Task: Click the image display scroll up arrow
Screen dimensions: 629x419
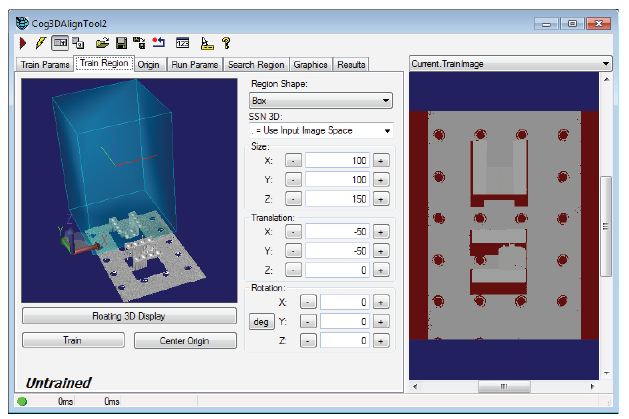Action: (607, 79)
